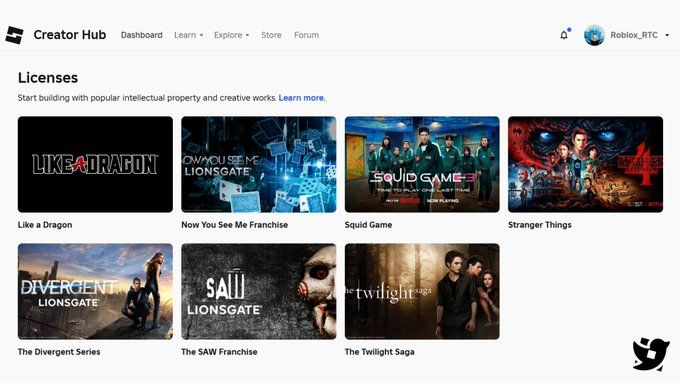The width and height of the screenshot is (680, 383).
Task: Click the Roblox logo icon
Action: (x=14, y=35)
